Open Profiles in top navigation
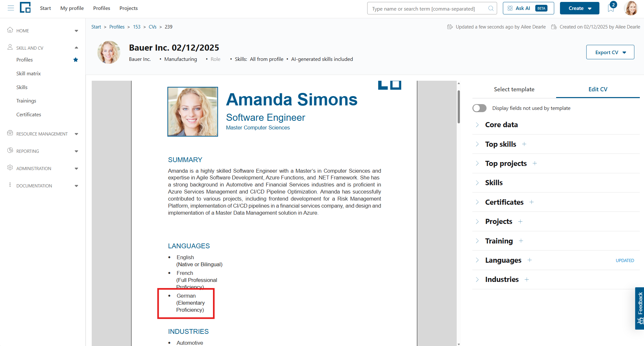 (102, 8)
